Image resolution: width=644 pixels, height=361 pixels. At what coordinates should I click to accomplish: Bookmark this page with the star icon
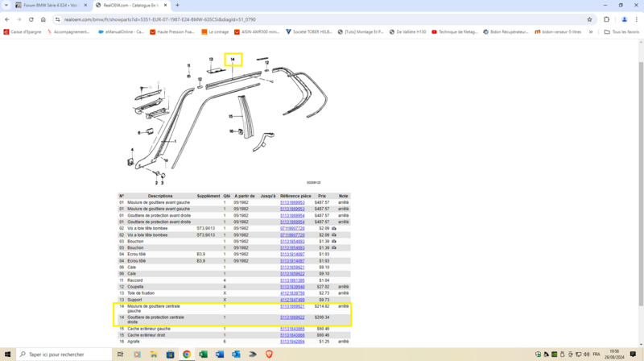point(589,19)
